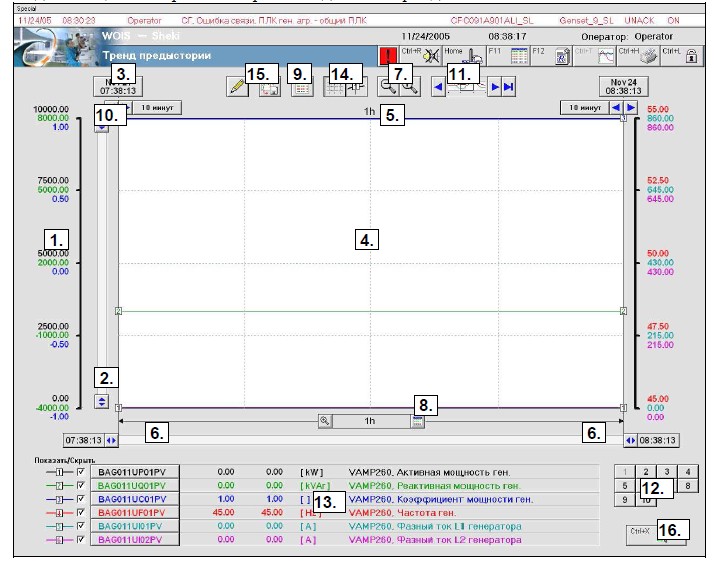This screenshot has width=715, height=564.
Task: Click the Ctrl+H printer icon
Action: [645, 58]
